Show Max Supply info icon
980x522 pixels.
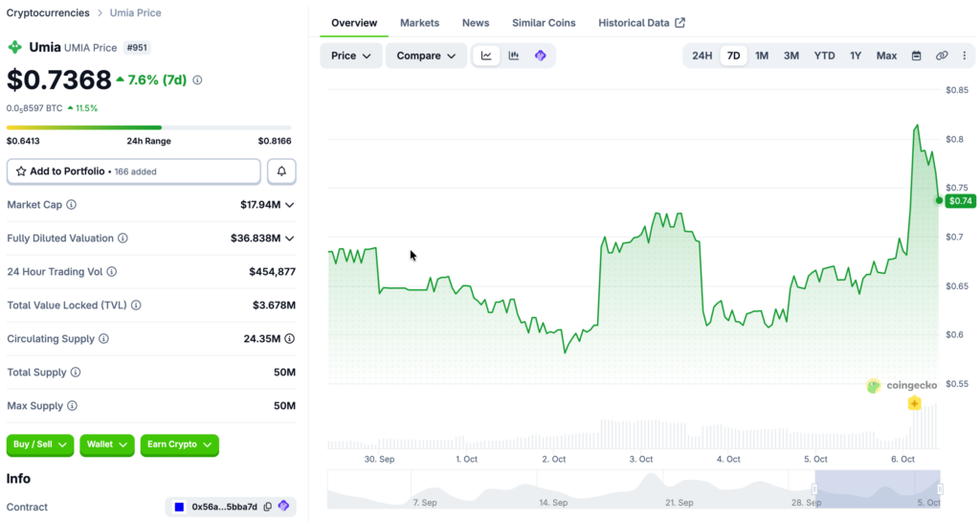tap(73, 406)
